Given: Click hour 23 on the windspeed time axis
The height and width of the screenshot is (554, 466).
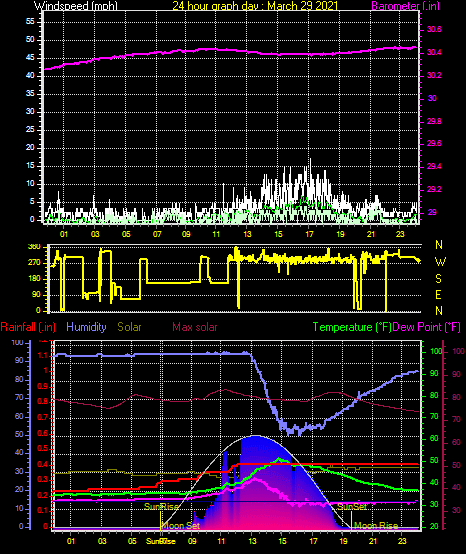Looking at the screenshot, I should 400,234.
